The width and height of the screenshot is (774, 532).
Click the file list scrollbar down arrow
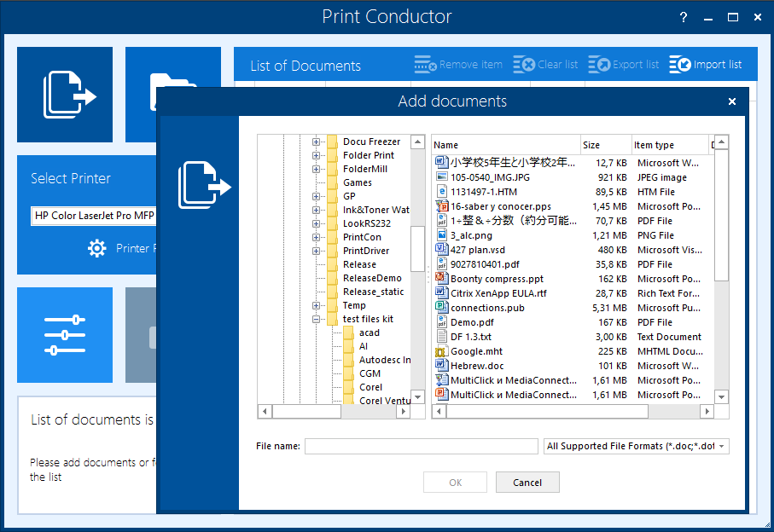pyautogui.click(x=721, y=396)
